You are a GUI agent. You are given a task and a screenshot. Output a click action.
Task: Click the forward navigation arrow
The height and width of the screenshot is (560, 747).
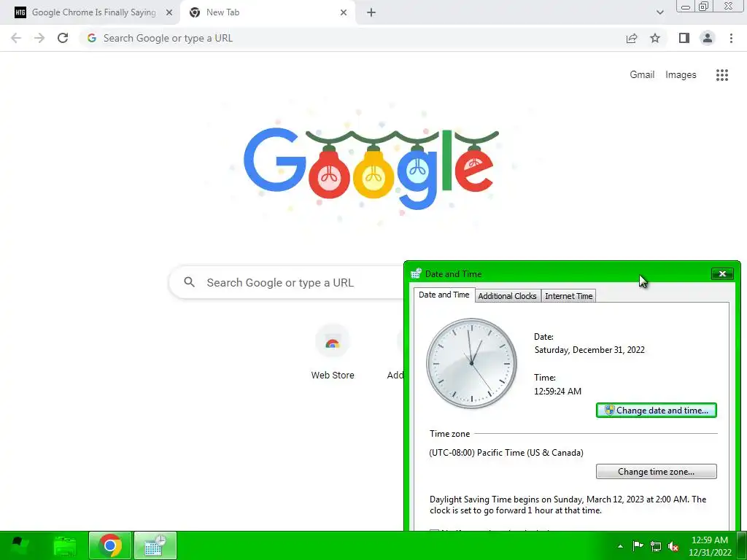point(39,38)
